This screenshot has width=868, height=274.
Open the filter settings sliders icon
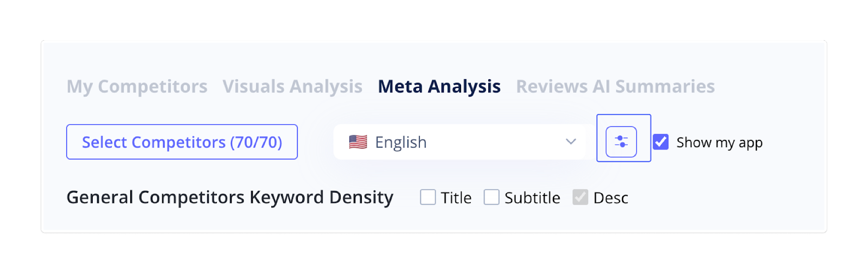click(x=621, y=142)
